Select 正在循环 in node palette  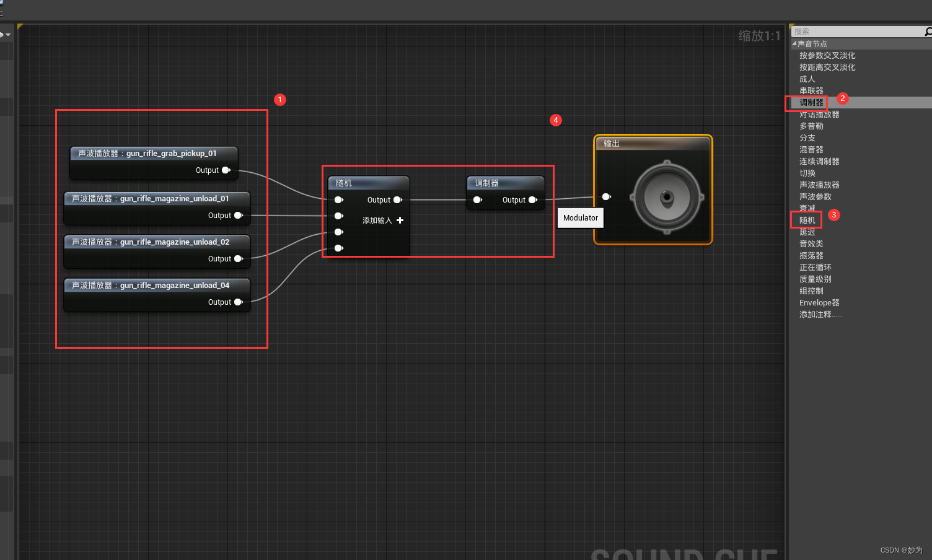coord(815,268)
